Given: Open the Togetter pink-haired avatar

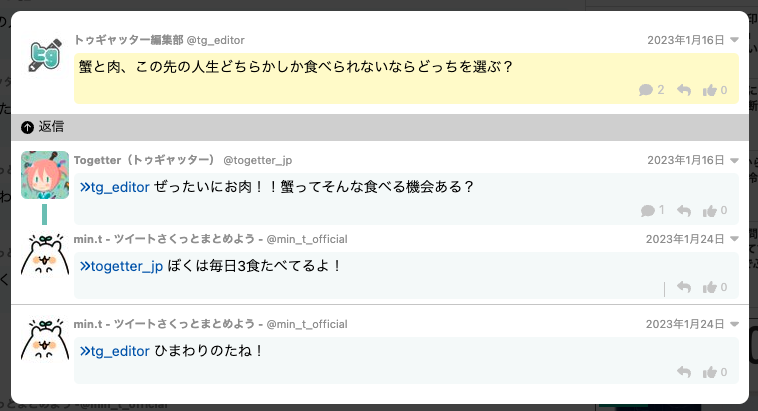Looking at the screenshot, I should 45,175.
